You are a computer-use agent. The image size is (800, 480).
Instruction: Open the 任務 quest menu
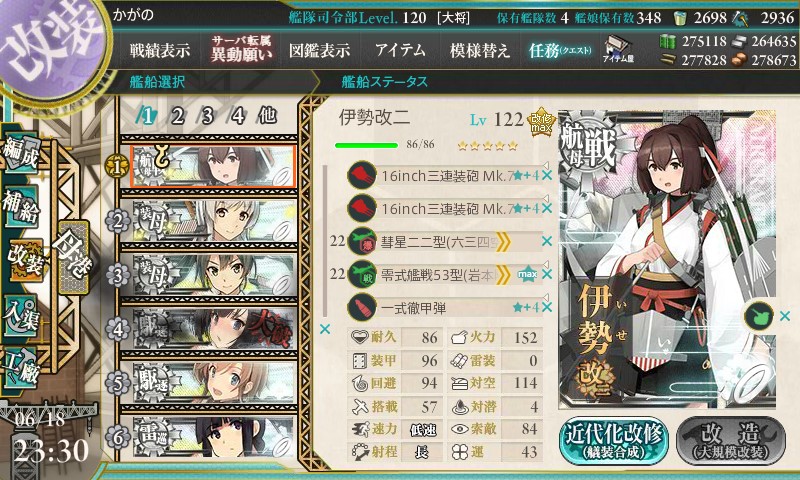(x=560, y=50)
